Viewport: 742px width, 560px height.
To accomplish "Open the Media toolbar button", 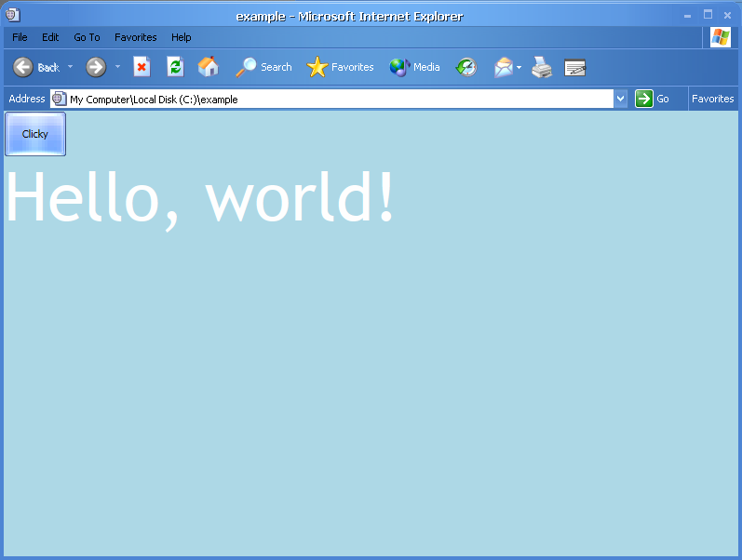I will point(414,67).
